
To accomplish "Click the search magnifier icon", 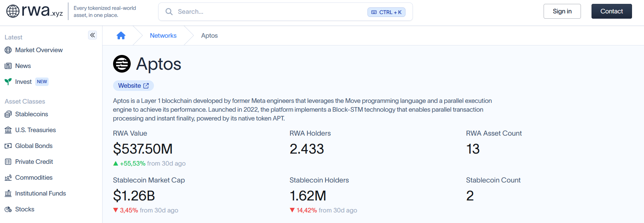I will [x=169, y=12].
